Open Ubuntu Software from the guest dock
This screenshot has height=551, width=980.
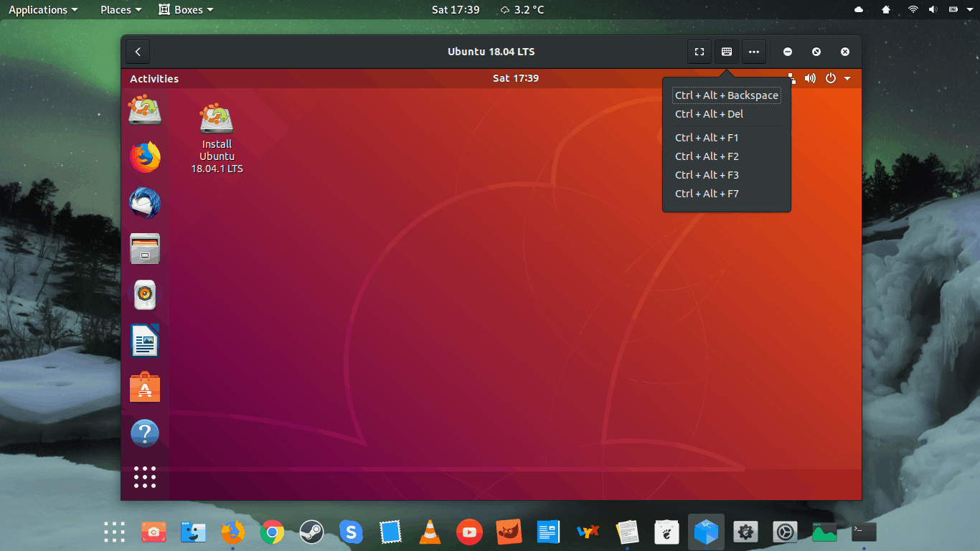click(145, 387)
